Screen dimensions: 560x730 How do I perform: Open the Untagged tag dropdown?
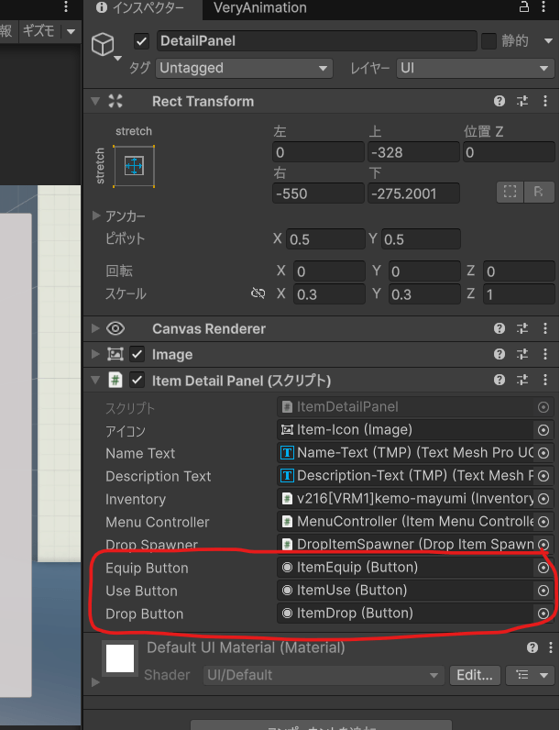(x=244, y=68)
